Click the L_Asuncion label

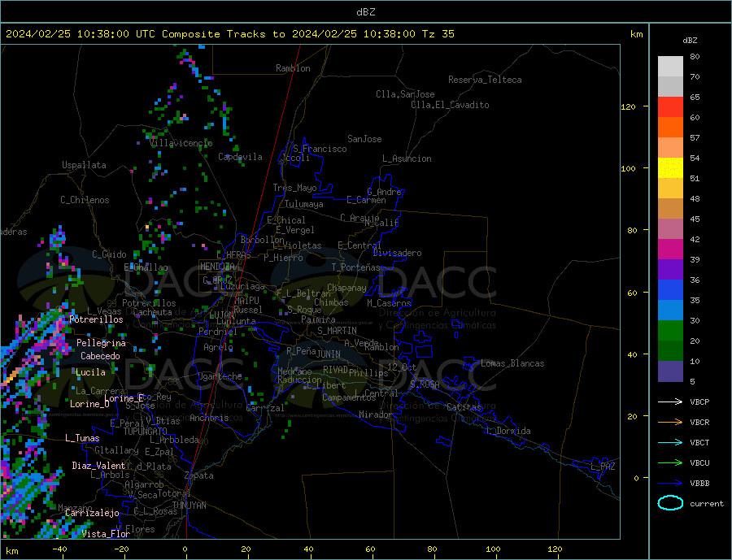pos(407,158)
